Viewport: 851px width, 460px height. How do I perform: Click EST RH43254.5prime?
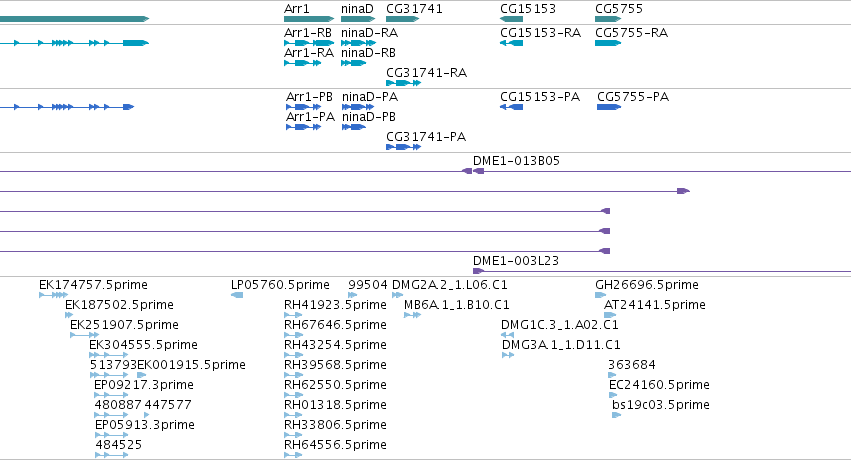[x=335, y=346]
